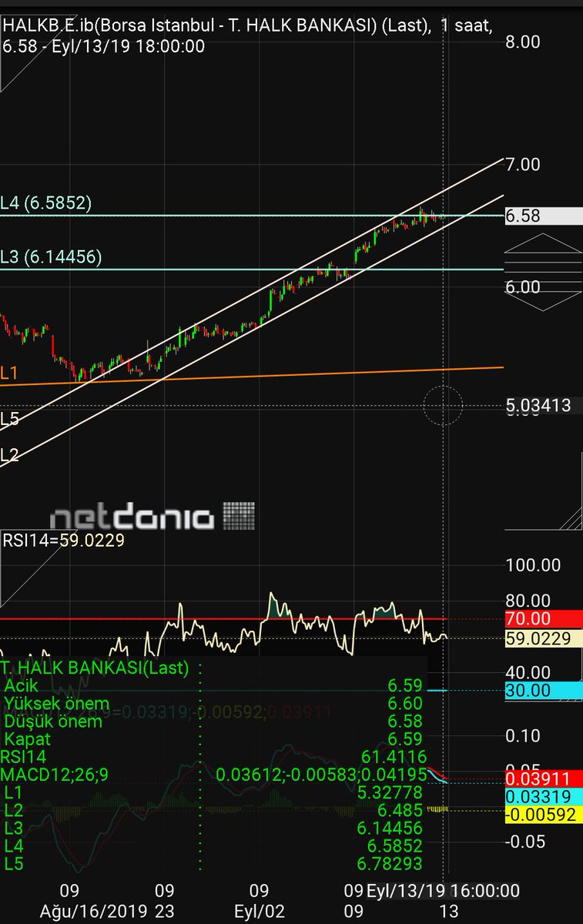Select the L5 channel line label
583x924 pixels.
tap(9, 419)
